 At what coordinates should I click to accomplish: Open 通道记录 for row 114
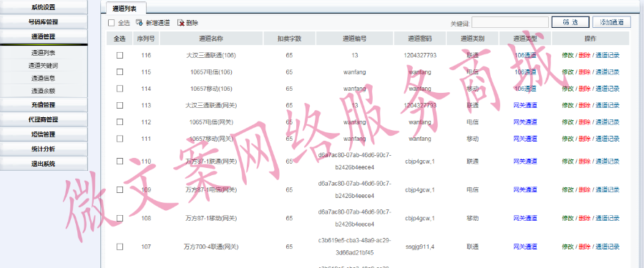coord(608,89)
